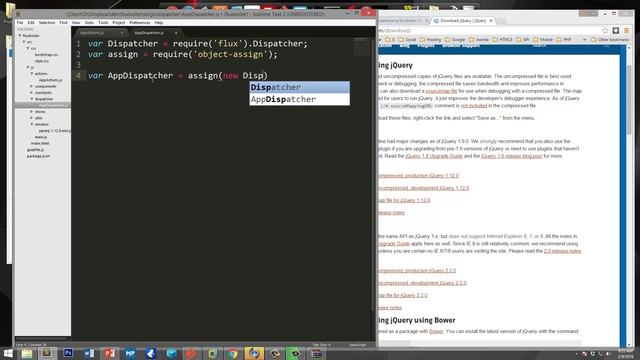Open the File menu in Sublime Text
This screenshot has height=360, width=640.
[x=20, y=23]
